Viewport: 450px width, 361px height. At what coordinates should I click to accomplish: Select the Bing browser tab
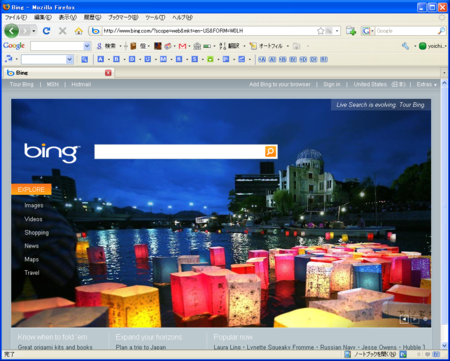click(x=58, y=73)
